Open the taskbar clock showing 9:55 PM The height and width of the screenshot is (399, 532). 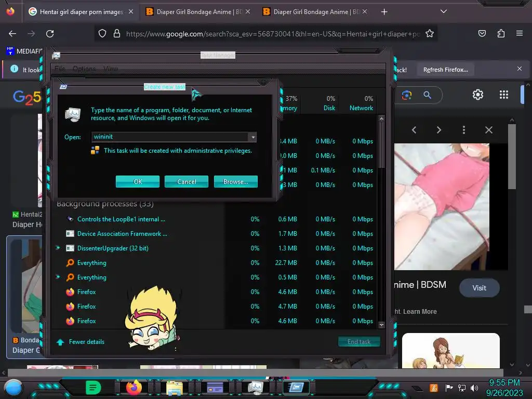504,388
